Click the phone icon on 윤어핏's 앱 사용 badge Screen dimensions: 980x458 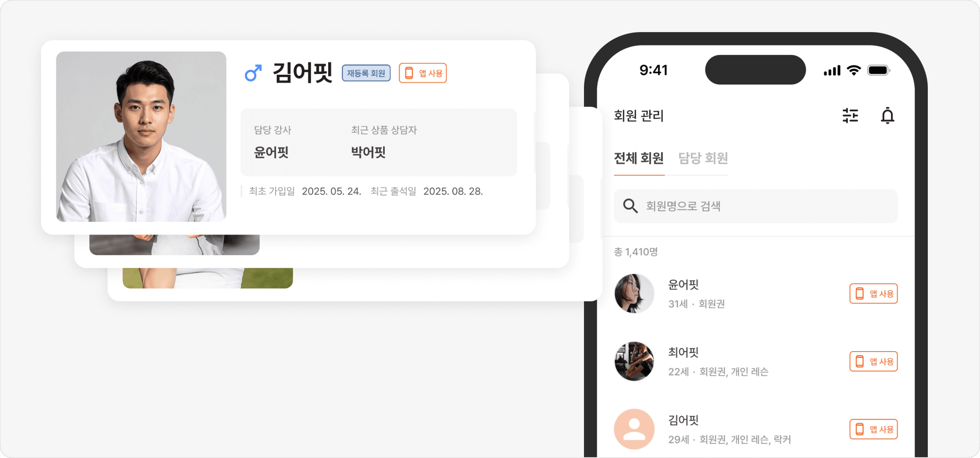pyautogui.click(x=860, y=294)
